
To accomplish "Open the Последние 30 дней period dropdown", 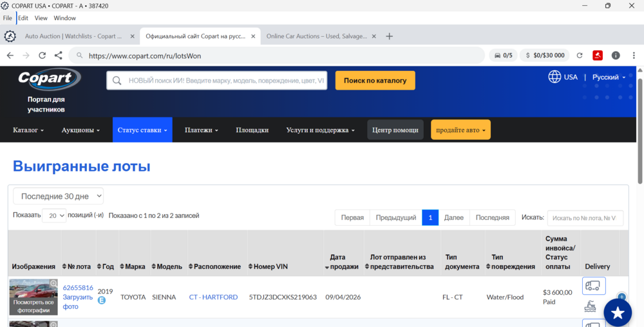I will point(59,196).
